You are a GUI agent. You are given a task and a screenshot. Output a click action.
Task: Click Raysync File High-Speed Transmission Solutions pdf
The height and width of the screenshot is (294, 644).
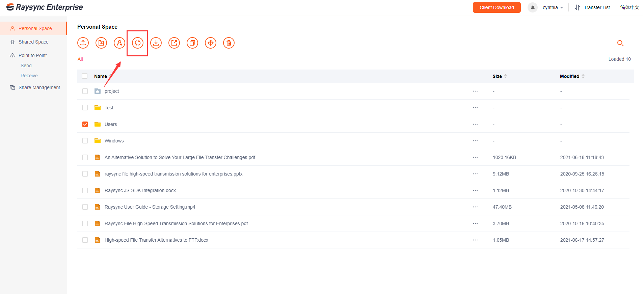[176, 223]
